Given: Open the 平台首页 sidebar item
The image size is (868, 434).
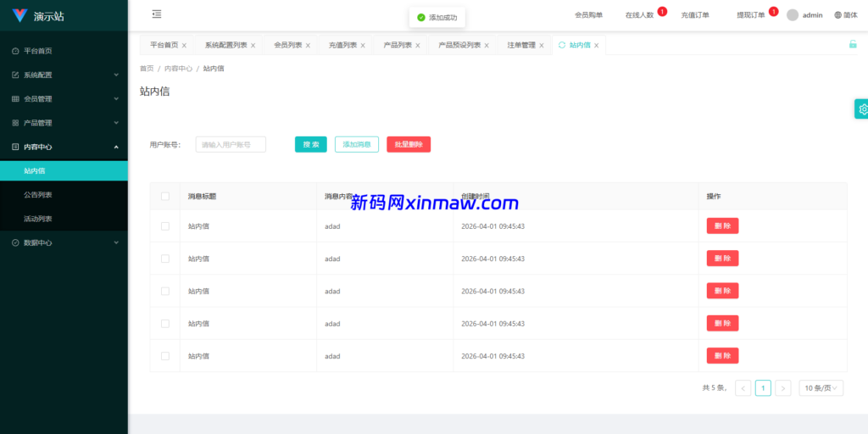Looking at the screenshot, I should click(x=64, y=51).
